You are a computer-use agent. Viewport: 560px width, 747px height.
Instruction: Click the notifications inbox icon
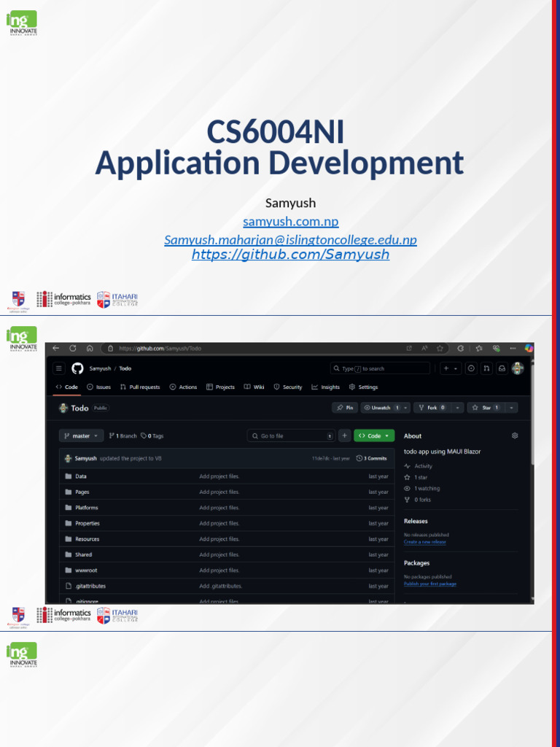coord(502,368)
